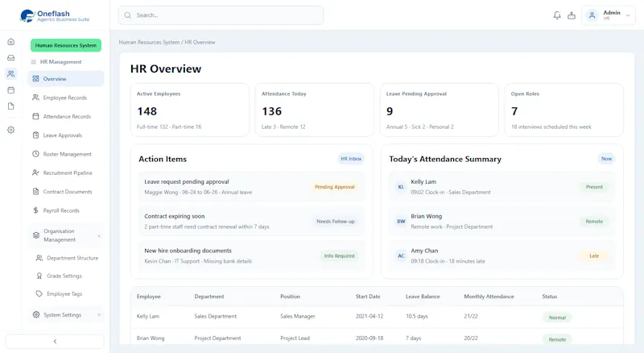Image resolution: width=644 pixels, height=353 pixels.
Task: Open the Attendance Today card
Action: tap(315, 110)
